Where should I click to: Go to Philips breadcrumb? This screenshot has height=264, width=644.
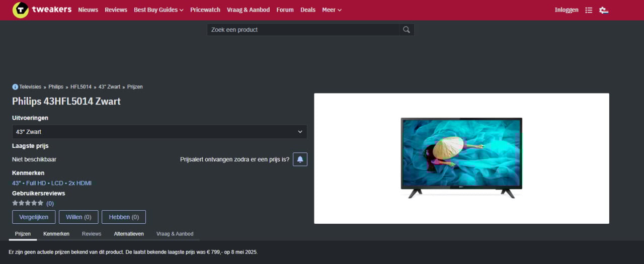pos(56,87)
